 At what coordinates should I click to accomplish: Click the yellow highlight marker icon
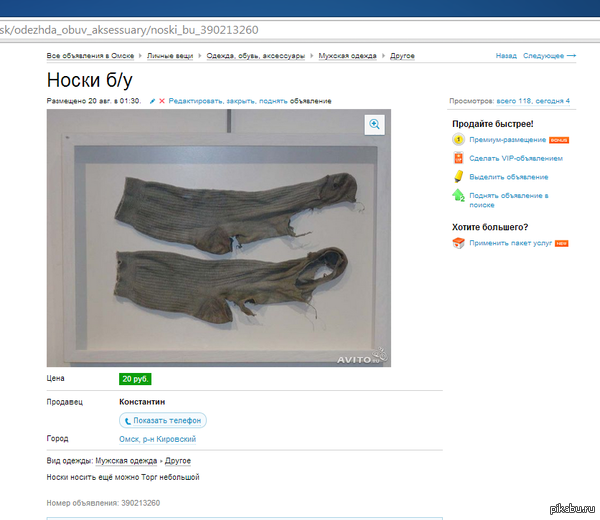[x=458, y=177]
